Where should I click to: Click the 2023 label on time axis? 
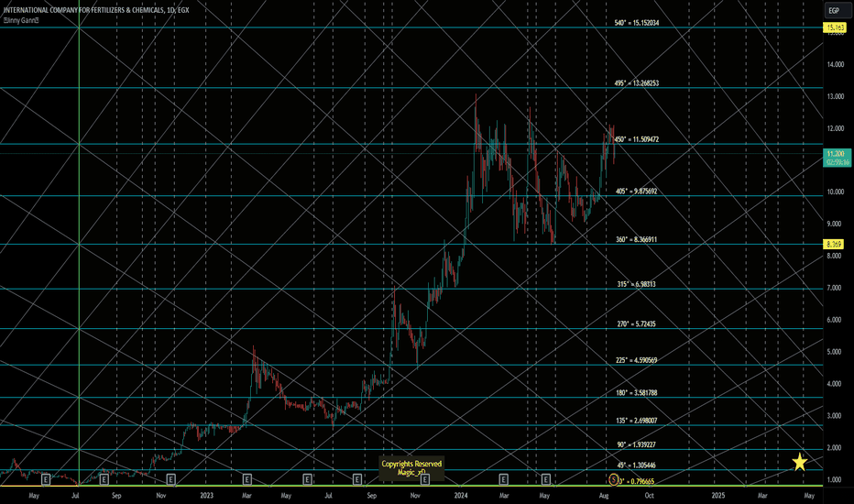(x=206, y=495)
